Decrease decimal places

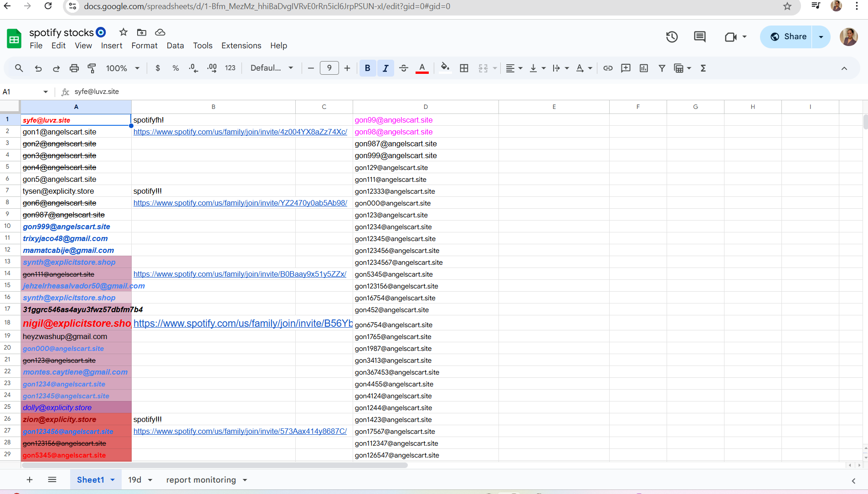[x=194, y=68]
